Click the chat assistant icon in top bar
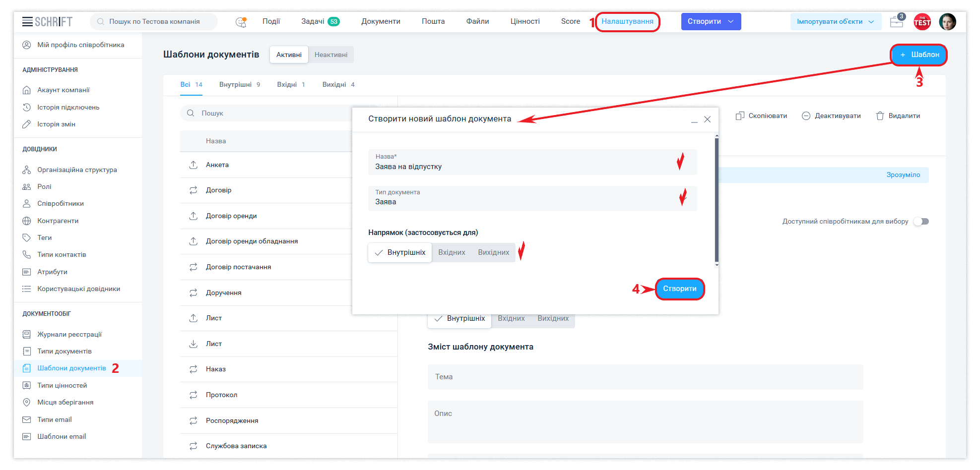Viewport: 980px width, 470px height. click(x=241, y=22)
